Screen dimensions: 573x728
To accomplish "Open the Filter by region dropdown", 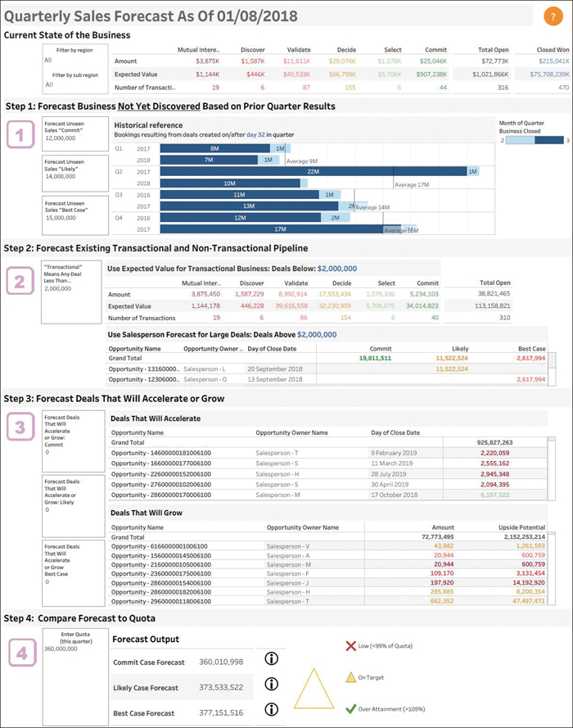I will (x=75, y=60).
